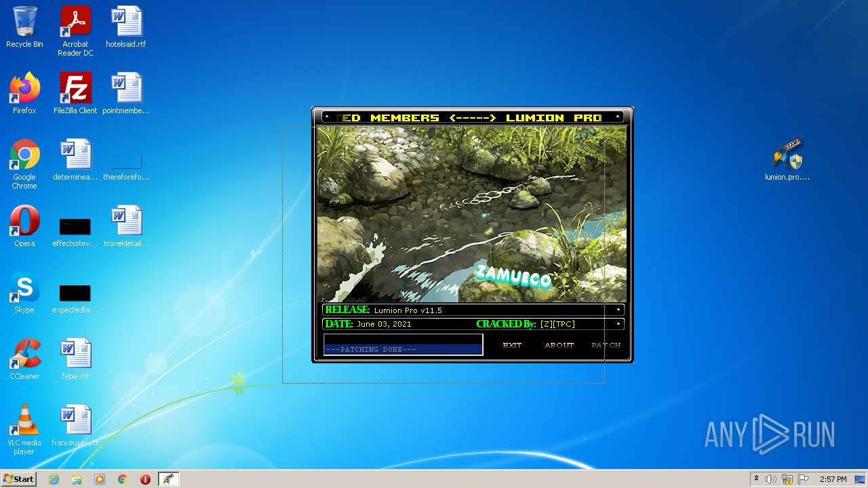
Task: Open the Windows Media Player taskbar icon
Action: point(100,479)
